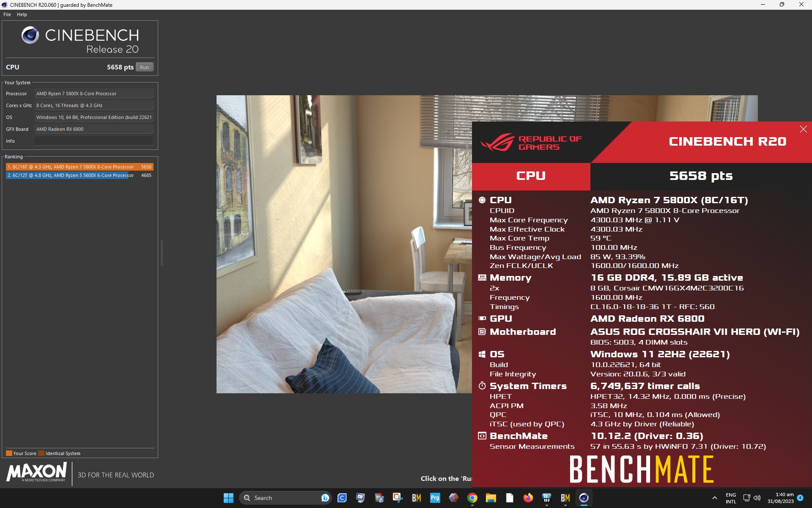
Task: Click the Info input field
Action: [x=93, y=141]
